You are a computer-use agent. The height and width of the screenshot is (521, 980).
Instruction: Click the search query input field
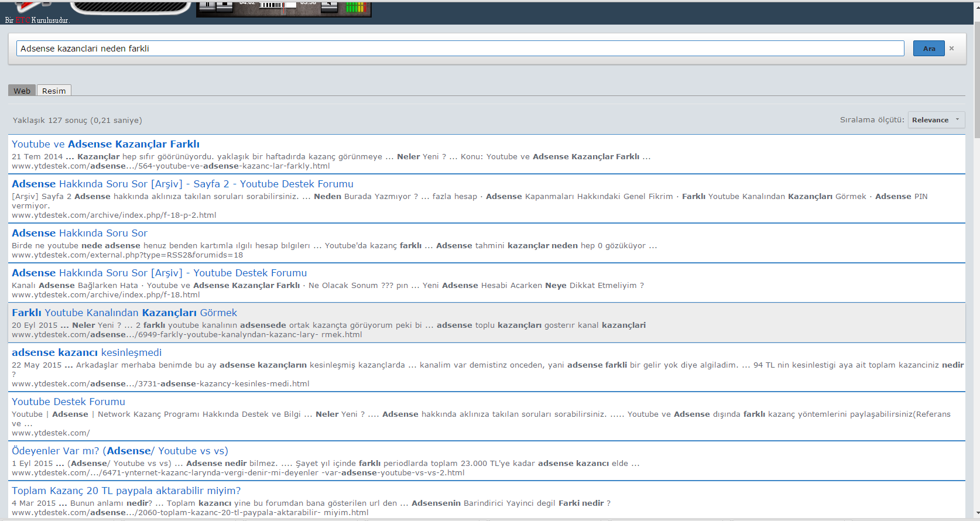(460, 49)
